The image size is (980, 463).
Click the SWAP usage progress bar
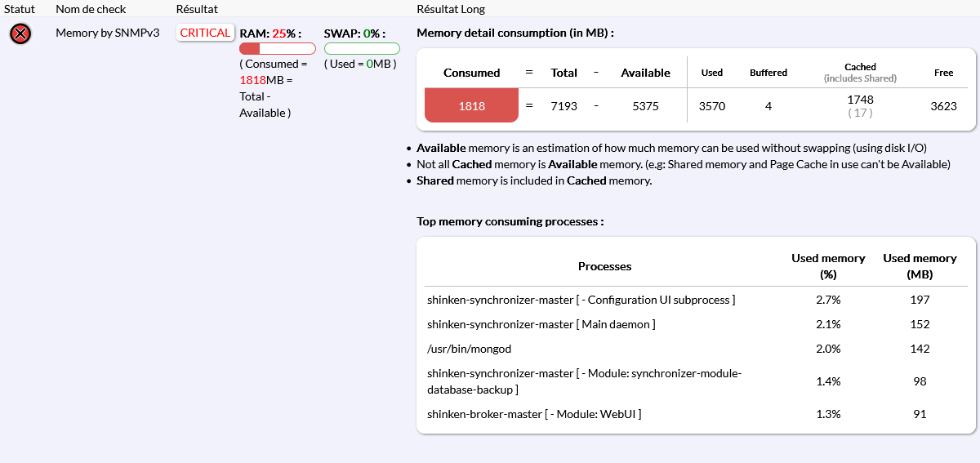click(362, 49)
